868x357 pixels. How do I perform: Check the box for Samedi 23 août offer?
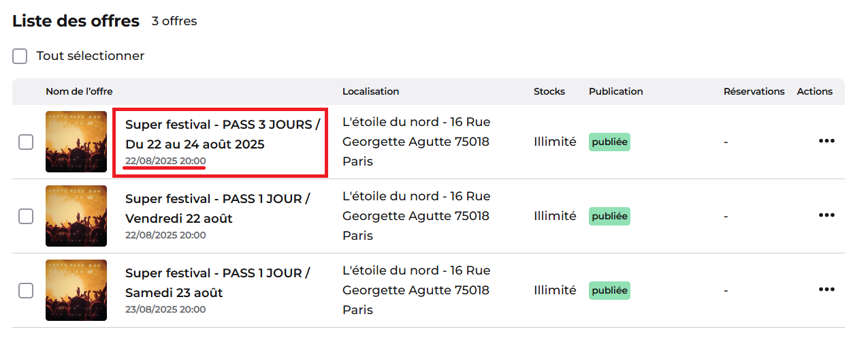pyautogui.click(x=26, y=290)
